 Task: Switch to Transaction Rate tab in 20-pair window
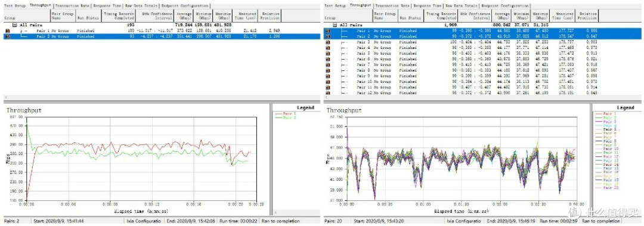[x=393, y=6]
